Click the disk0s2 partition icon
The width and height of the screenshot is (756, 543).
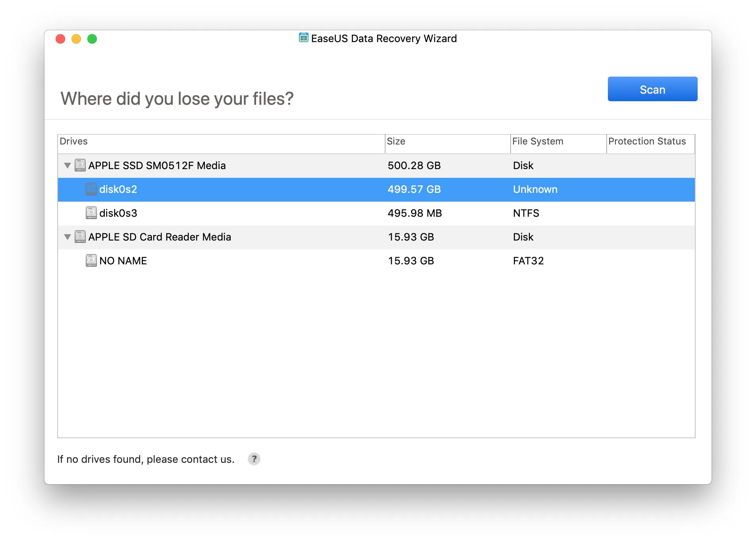click(x=91, y=189)
